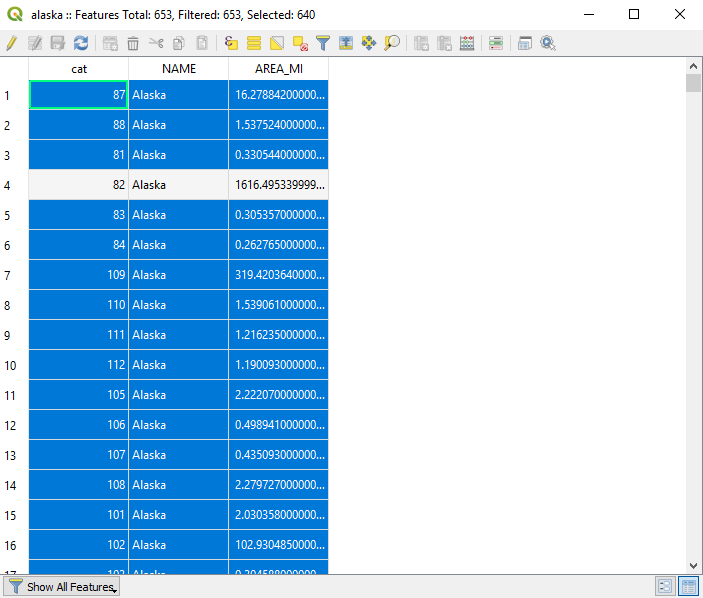Click the cat cell with value 112
The image size is (703, 598).
78,365
